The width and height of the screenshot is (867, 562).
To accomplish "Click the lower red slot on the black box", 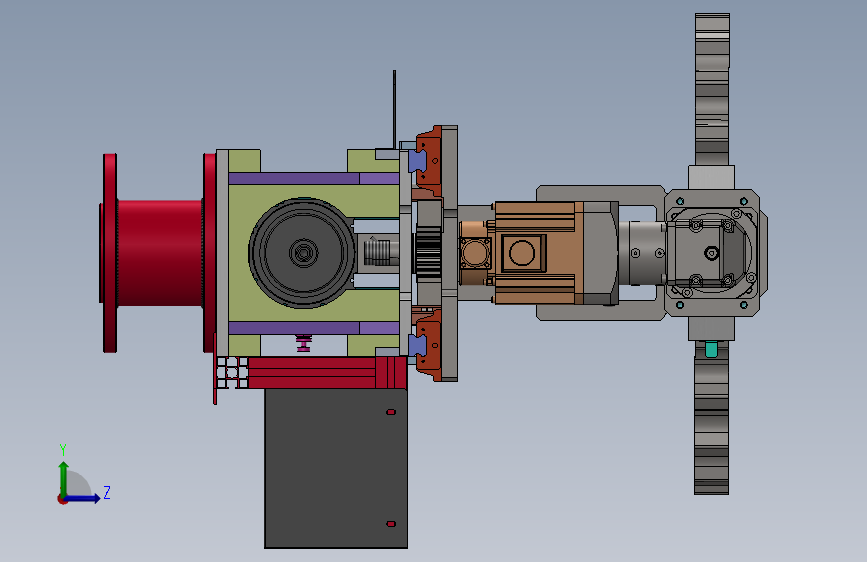I will coord(391,524).
